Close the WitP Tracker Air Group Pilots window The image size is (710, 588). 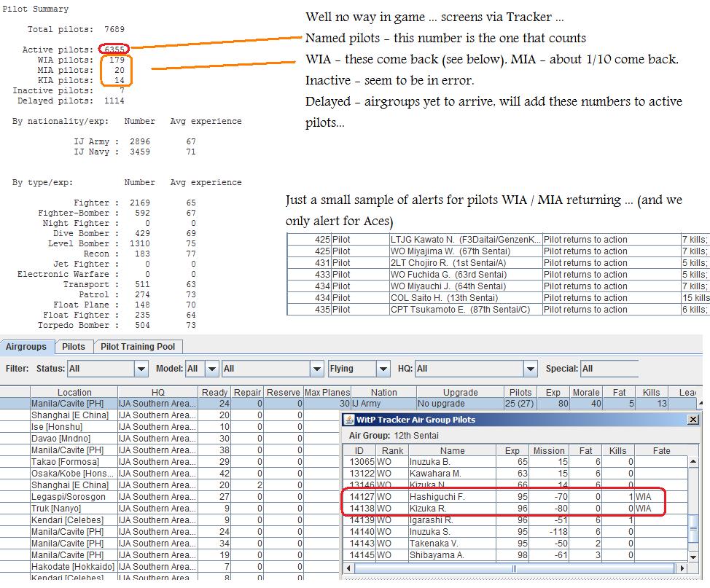[693, 420]
